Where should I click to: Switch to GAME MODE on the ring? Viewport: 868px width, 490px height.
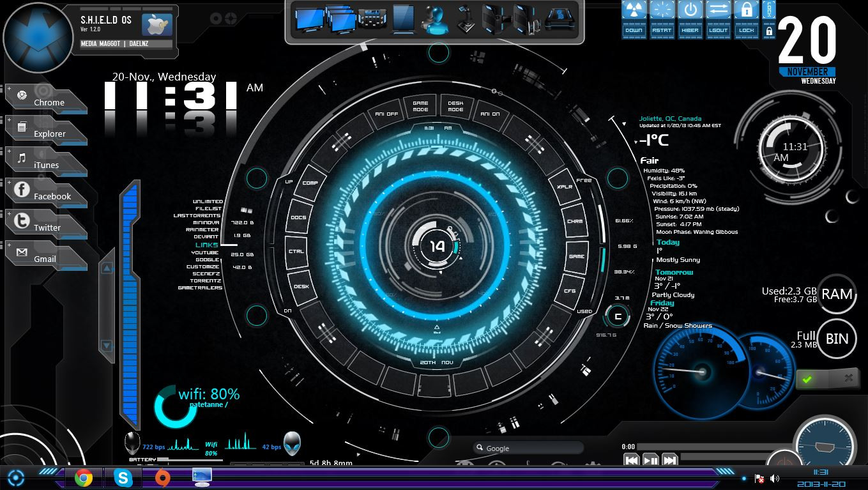420,105
